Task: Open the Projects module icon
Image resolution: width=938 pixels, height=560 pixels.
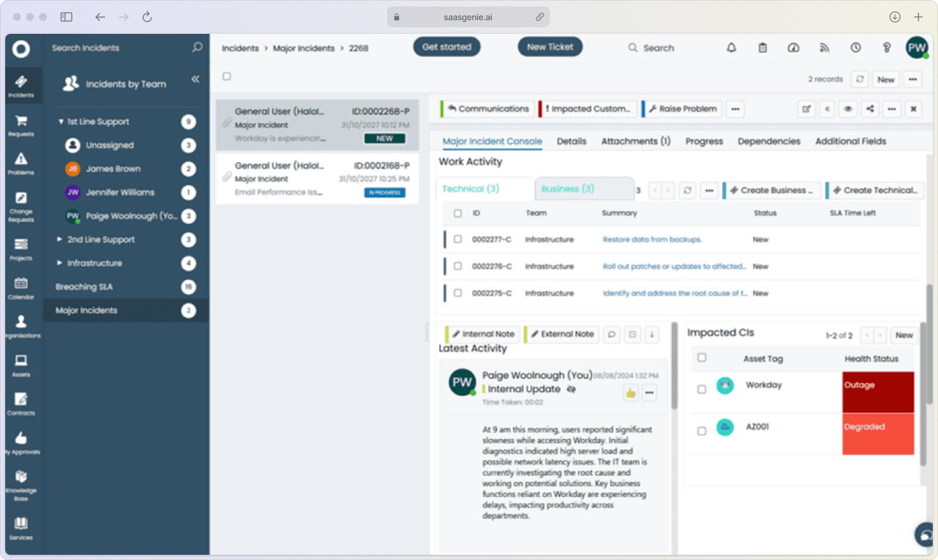Action: point(21,249)
